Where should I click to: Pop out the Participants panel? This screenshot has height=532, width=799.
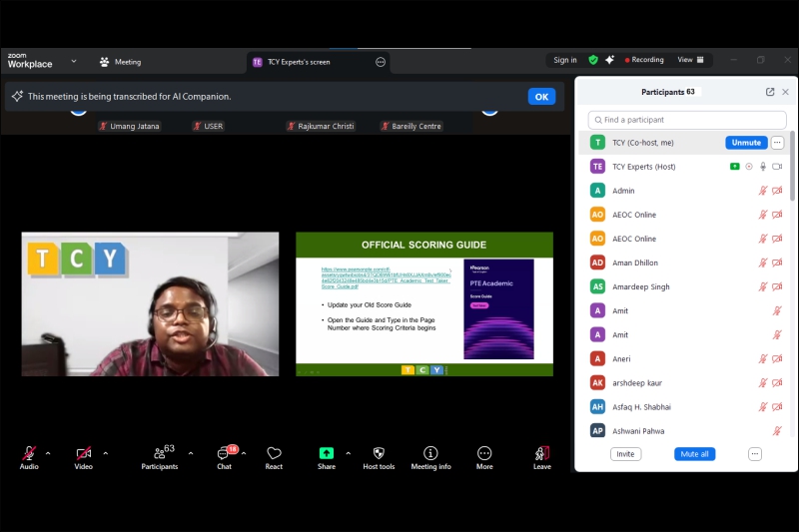click(x=770, y=92)
